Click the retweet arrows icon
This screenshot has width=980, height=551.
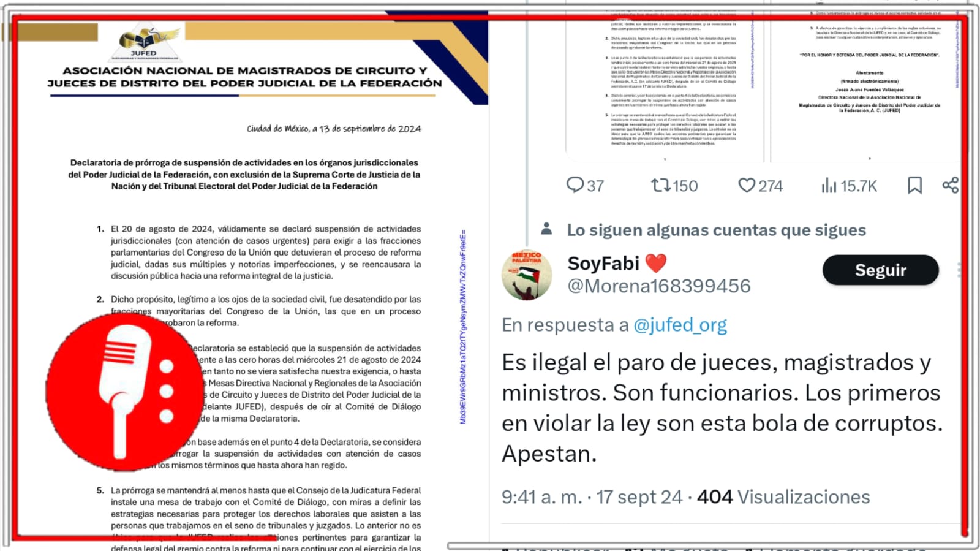pyautogui.click(x=660, y=185)
